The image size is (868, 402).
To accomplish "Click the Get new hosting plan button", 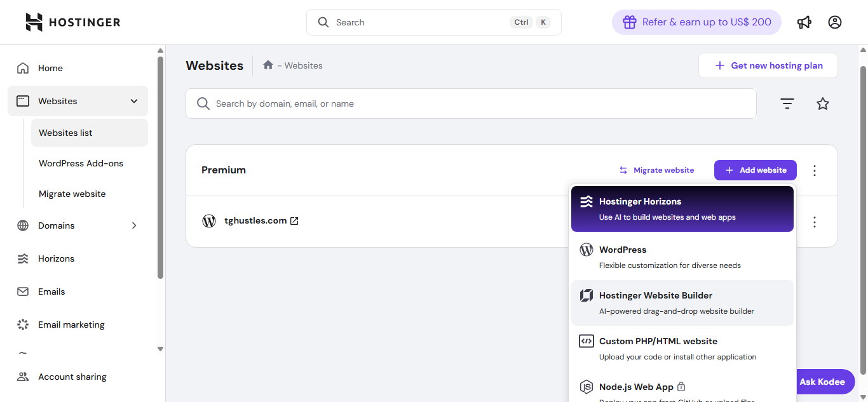I will click(x=768, y=65).
